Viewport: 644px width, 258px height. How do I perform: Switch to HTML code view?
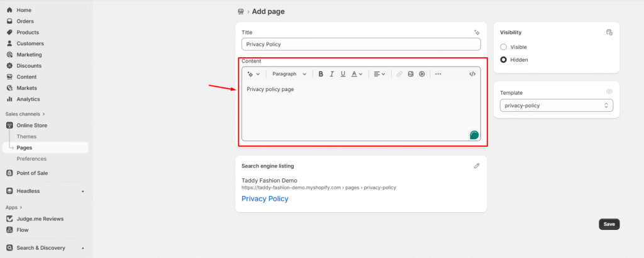pyautogui.click(x=472, y=74)
